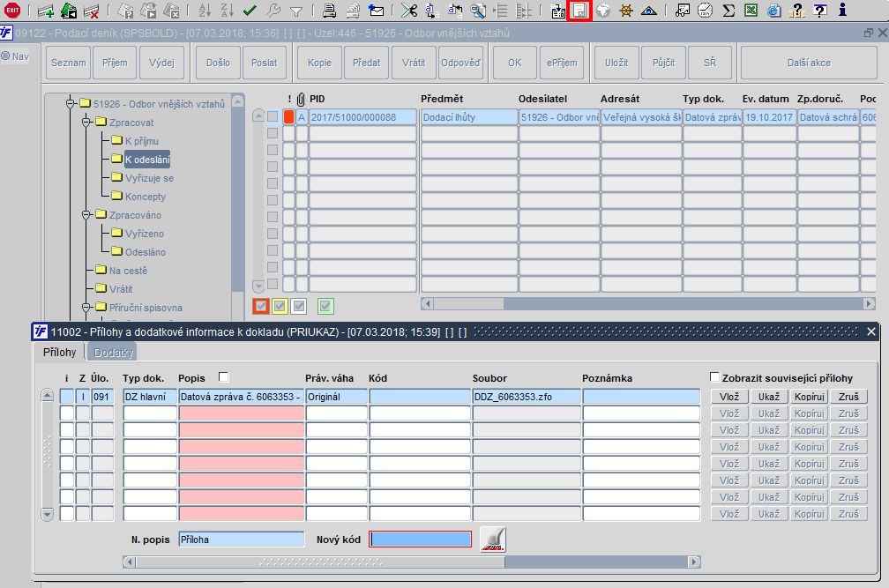Click the Poznámka field of first attachment row
The width and height of the screenshot is (889, 588).
641,397
